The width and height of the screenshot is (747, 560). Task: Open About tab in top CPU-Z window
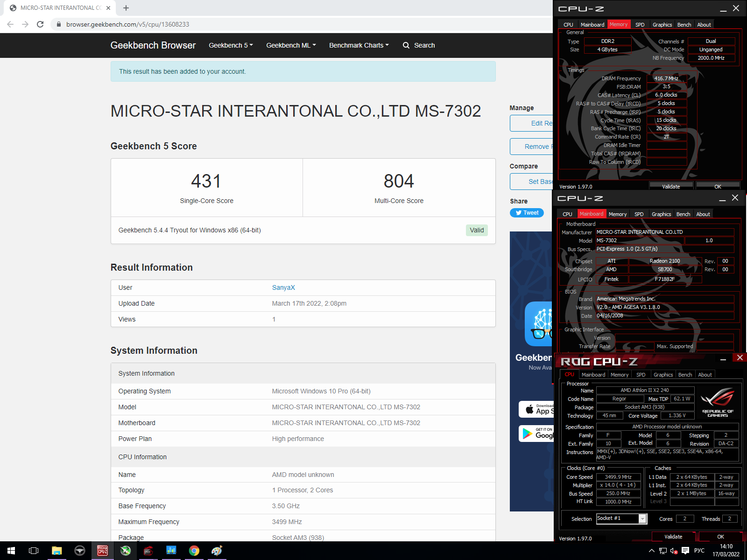point(704,25)
